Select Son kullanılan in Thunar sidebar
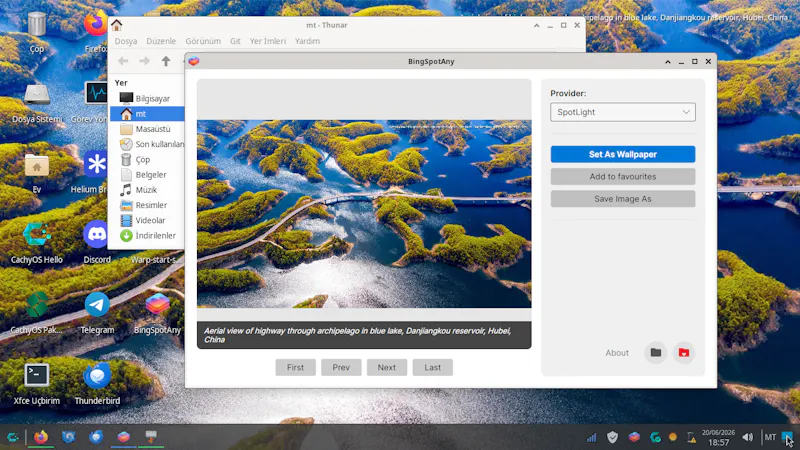This screenshot has height=450, width=800. pos(147,144)
